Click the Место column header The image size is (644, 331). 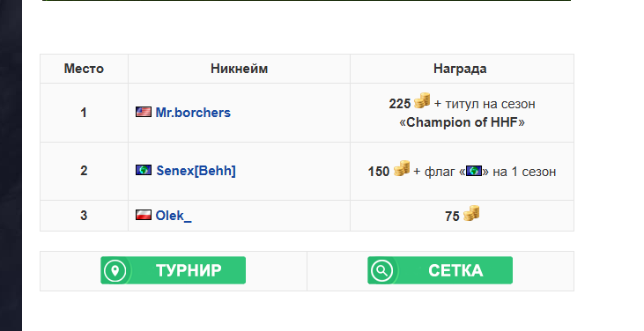pos(84,69)
